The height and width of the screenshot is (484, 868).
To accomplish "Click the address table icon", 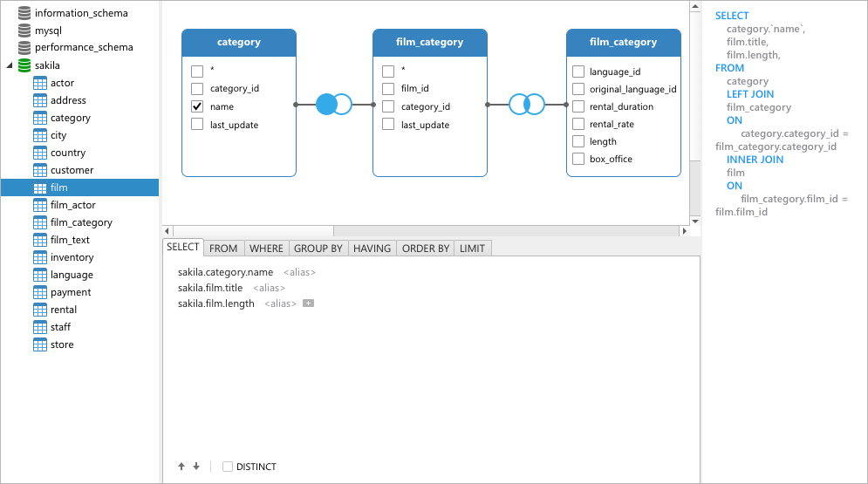I will tap(40, 100).
